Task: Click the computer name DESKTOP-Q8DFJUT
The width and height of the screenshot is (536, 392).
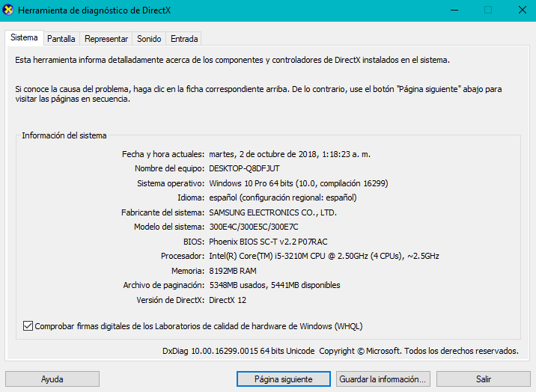Action: [244, 169]
